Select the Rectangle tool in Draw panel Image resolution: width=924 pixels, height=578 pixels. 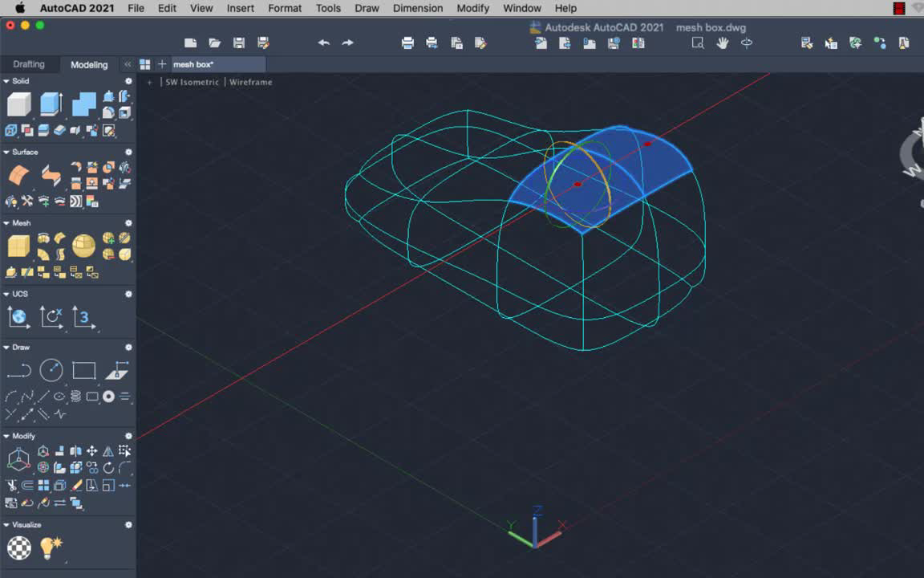point(84,368)
